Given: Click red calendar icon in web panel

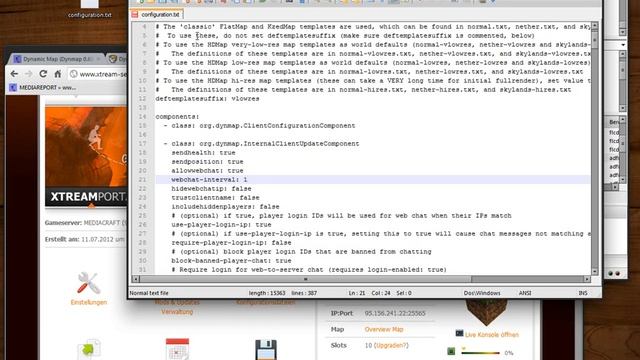Looking at the screenshot, I should click(177, 349).
